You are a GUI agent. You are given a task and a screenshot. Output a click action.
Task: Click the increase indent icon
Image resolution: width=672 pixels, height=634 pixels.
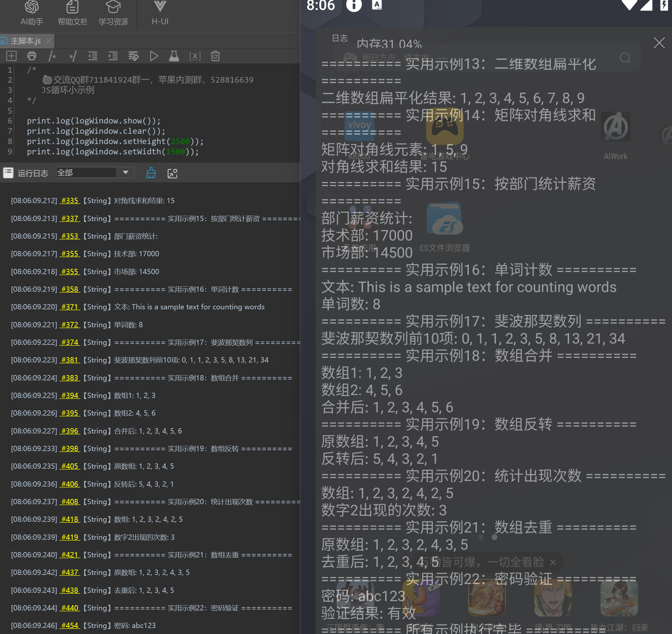(x=113, y=56)
